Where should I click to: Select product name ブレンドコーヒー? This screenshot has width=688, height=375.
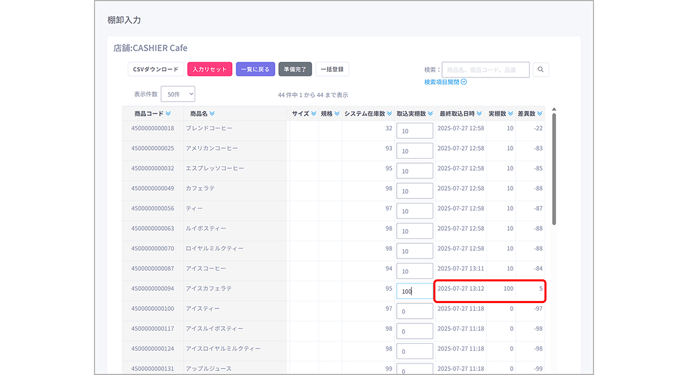pyautogui.click(x=209, y=129)
